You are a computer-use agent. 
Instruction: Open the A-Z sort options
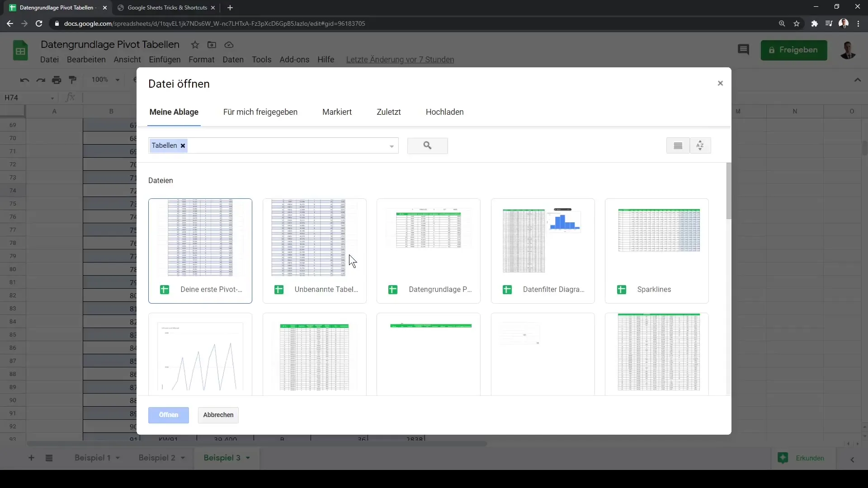[700, 145]
